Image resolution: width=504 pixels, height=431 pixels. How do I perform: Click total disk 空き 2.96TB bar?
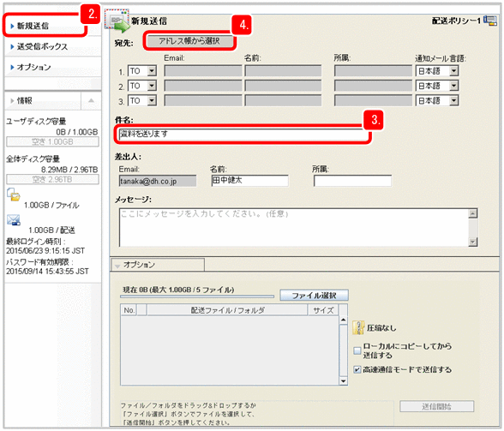[52, 179]
